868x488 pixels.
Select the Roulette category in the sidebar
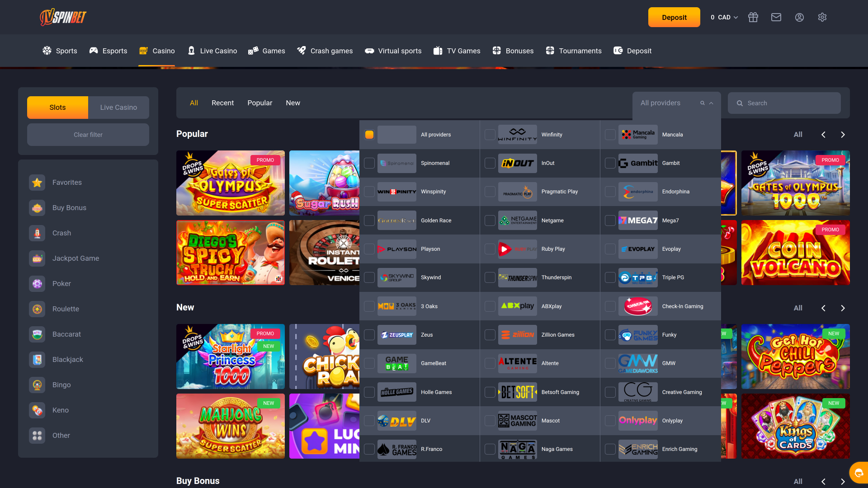click(65, 309)
